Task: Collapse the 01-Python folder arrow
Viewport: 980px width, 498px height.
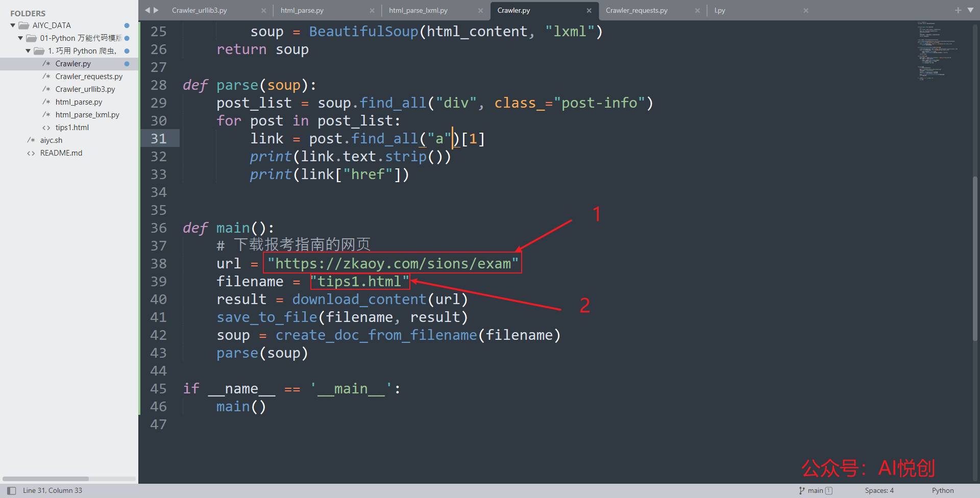Action: [20, 38]
